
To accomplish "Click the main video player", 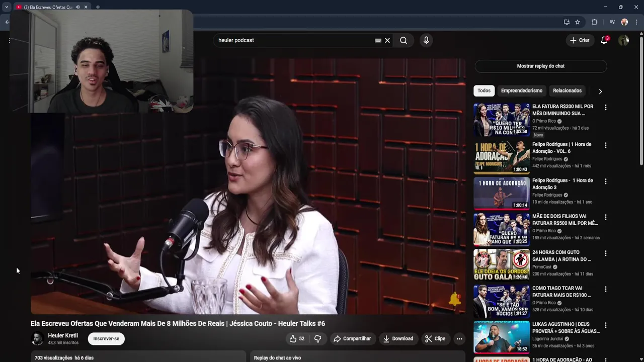I will [248, 186].
